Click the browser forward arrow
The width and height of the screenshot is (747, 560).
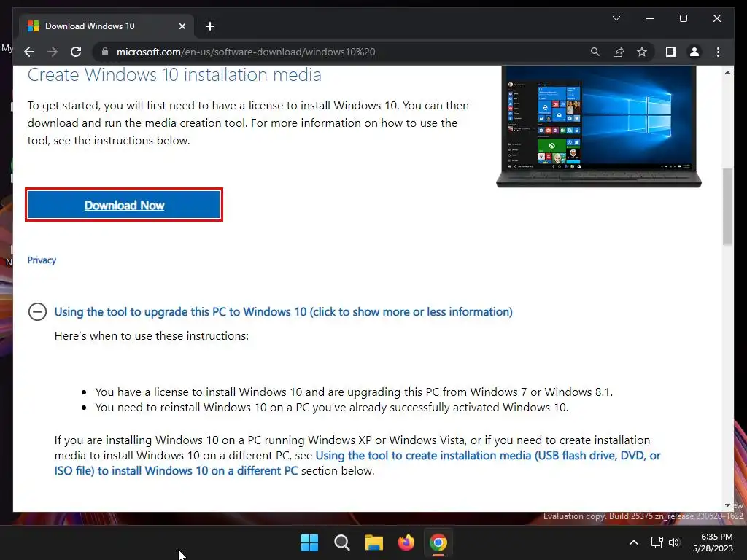[53, 52]
